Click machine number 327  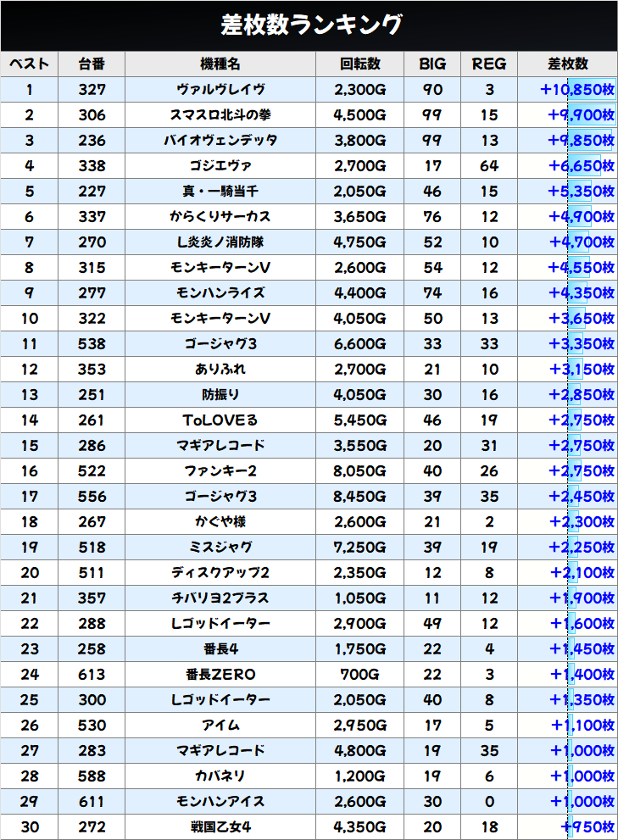coord(92,90)
